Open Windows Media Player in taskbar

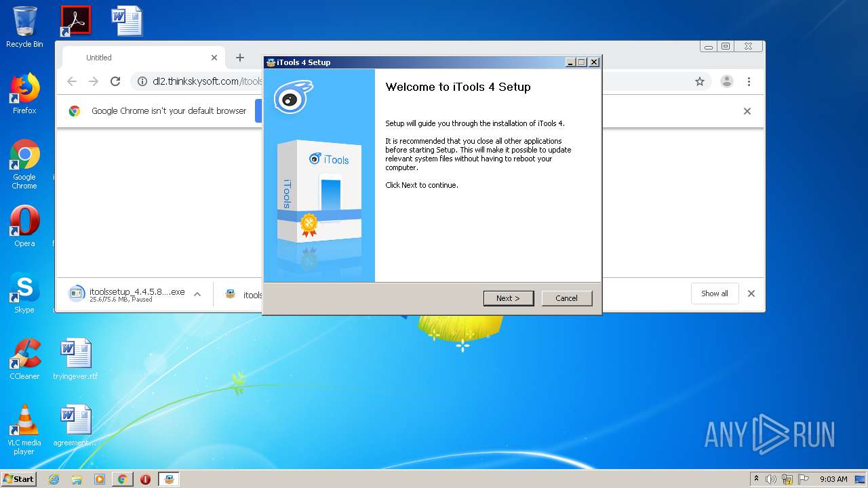click(x=100, y=479)
